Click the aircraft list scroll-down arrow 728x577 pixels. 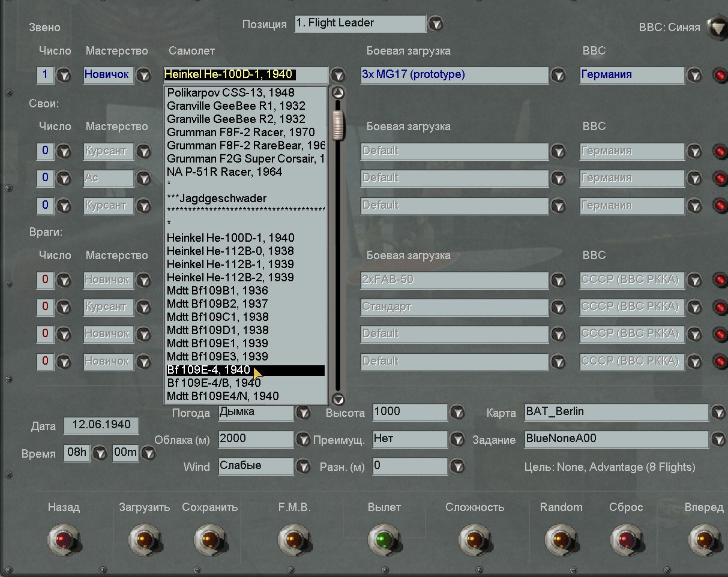point(338,399)
